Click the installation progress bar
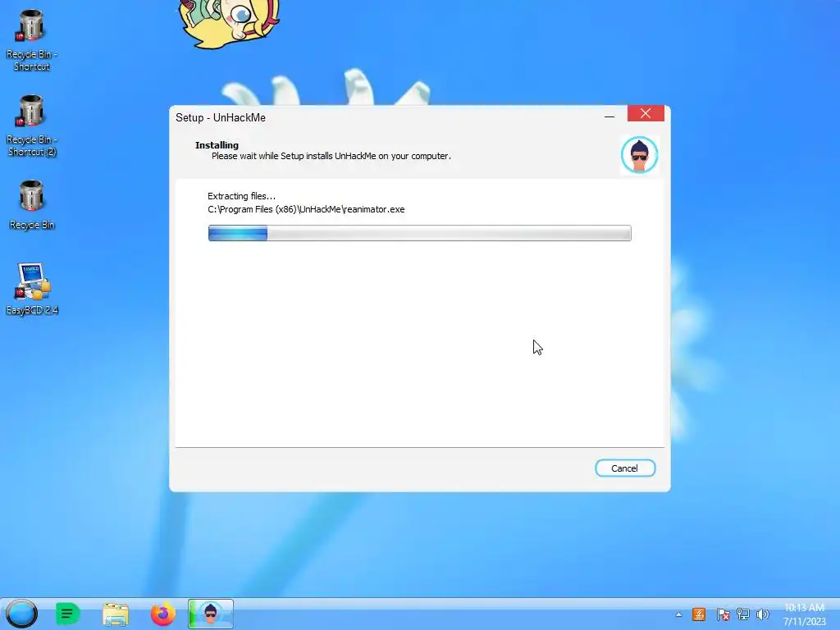 pyautogui.click(x=419, y=233)
